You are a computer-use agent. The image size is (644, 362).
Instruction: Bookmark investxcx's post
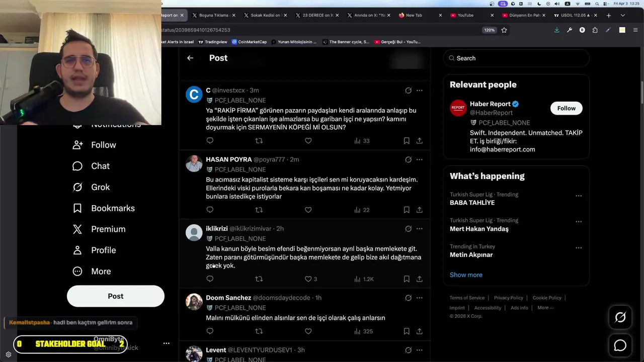point(407,141)
